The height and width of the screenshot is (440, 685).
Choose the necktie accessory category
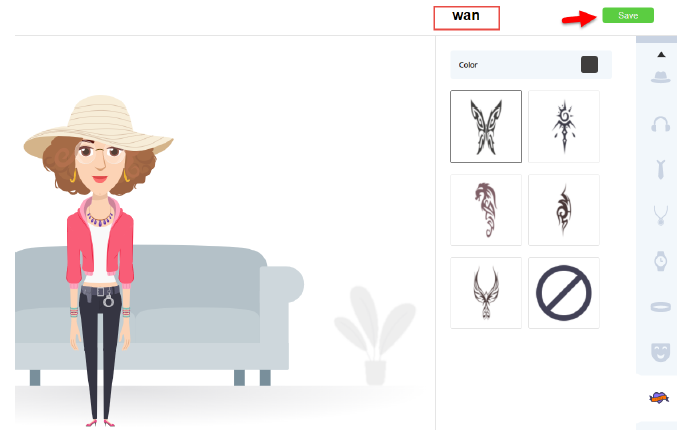pos(660,170)
